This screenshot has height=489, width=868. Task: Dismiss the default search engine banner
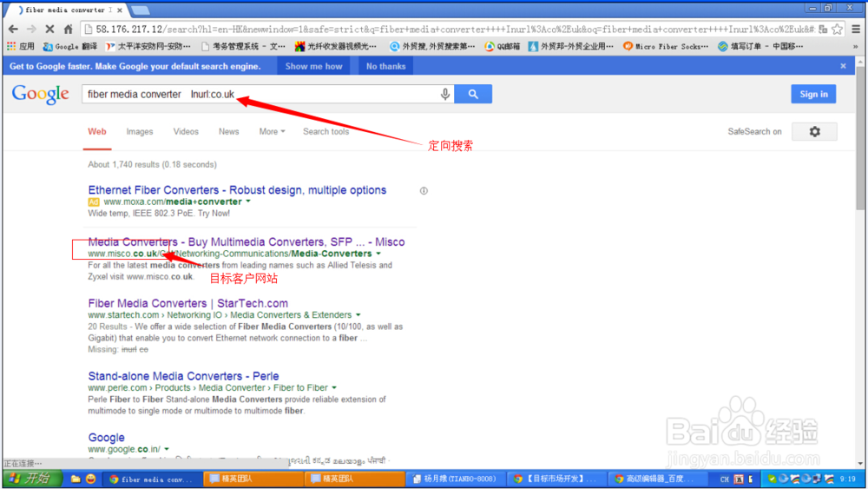pos(843,66)
